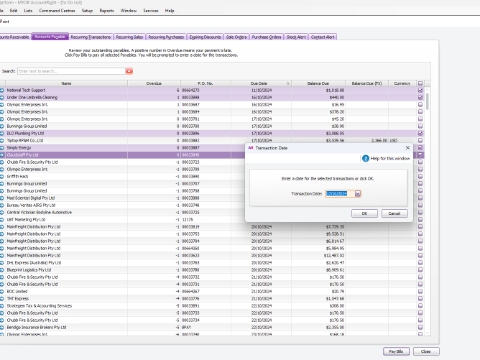Viewport: 480px width, 360px height.
Task: Tick the Tiptop RPSM Co. checkbox
Action: pos(420,141)
